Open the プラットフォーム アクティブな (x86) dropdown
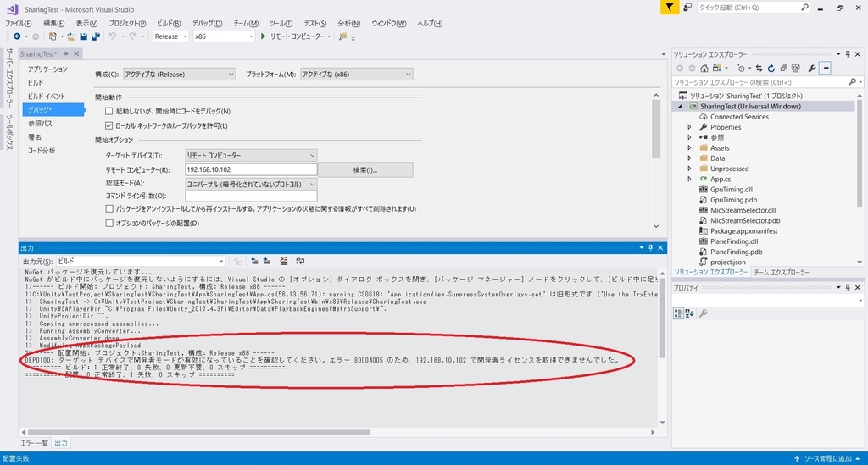 (x=357, y=74)
